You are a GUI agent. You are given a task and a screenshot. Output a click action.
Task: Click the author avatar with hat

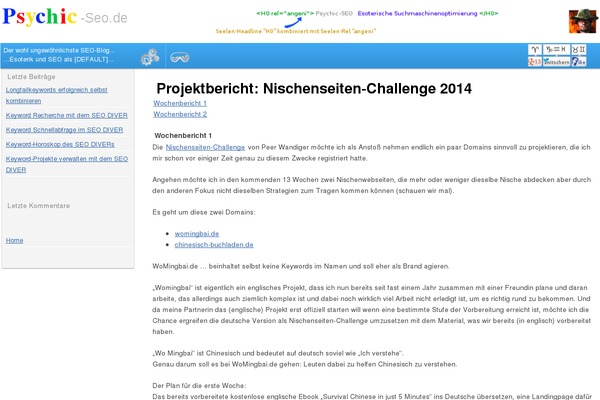click(x=583, y=21)
